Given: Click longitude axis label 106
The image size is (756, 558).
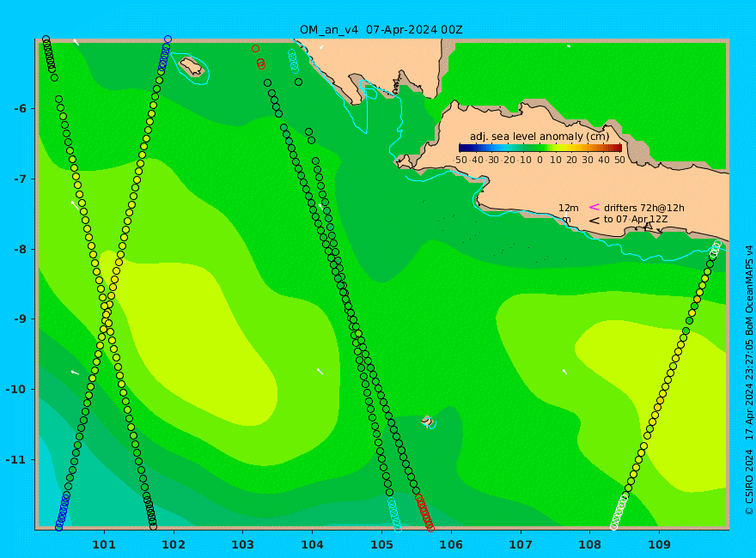Looking at the screenshot, I should click(451, 545).
